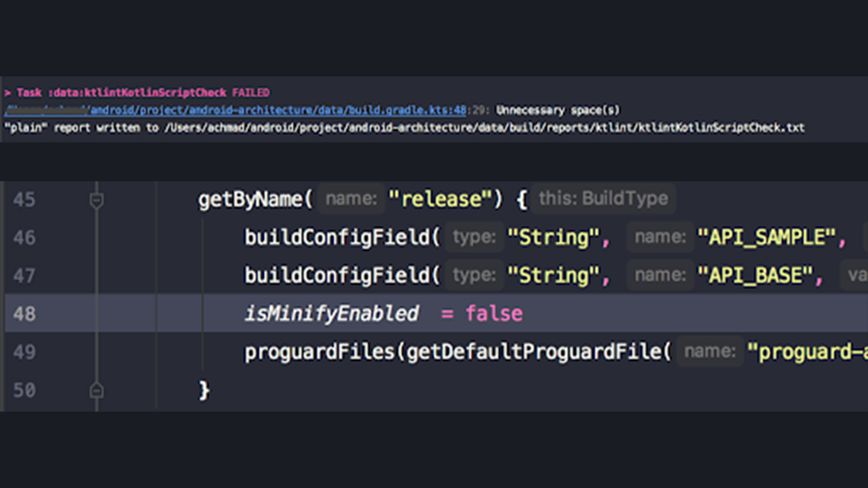
Task: Click the name: API_BASE parameter hint
Action: pos(660,275)
